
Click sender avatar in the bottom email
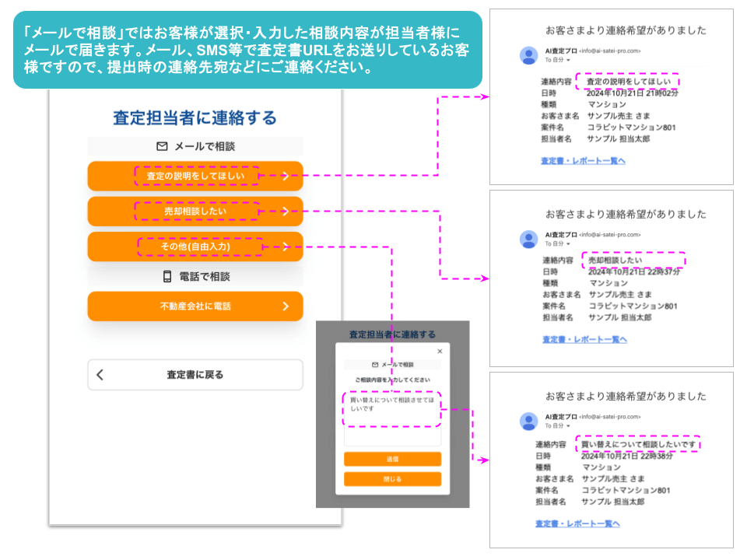click(x=529, y=422)
